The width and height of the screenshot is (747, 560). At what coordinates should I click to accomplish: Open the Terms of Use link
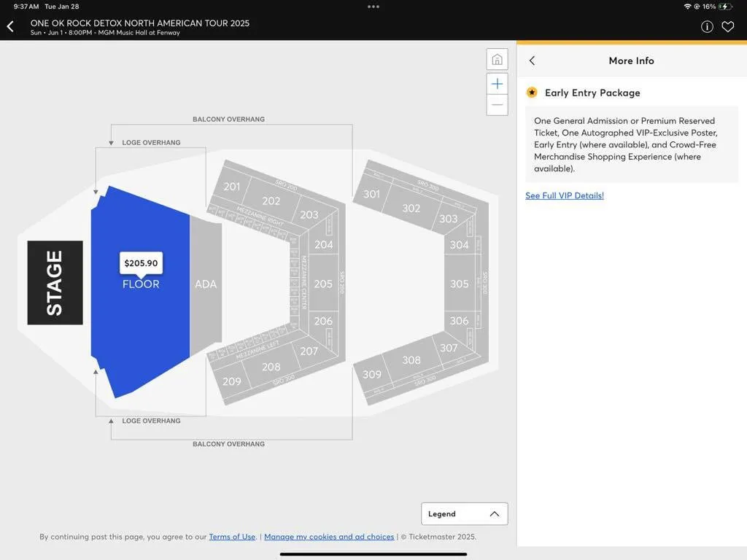[232, 536]
